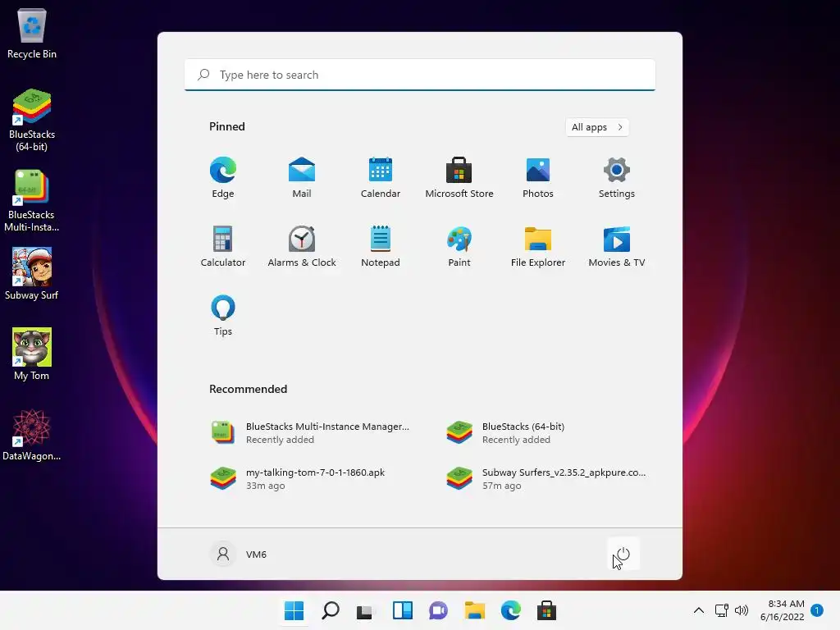Screen dimensions: 840x630
Task: Launch Alarms & Clock
Action: (x=302, y=246)
